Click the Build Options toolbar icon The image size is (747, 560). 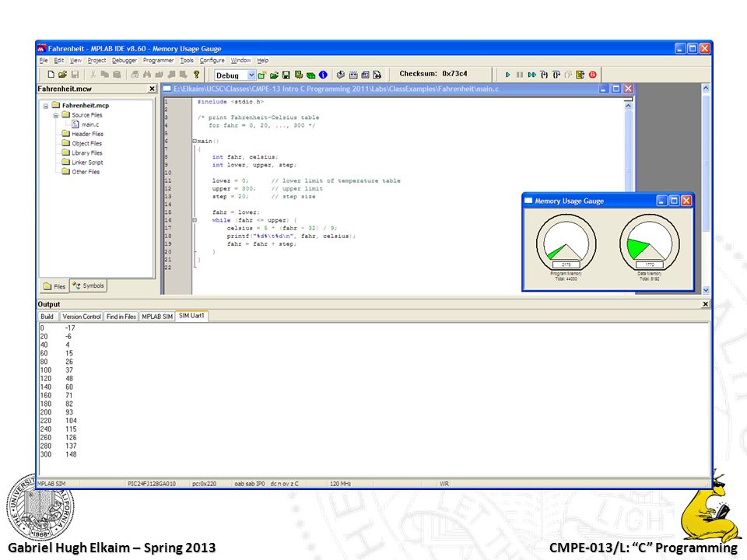(298, 75)
